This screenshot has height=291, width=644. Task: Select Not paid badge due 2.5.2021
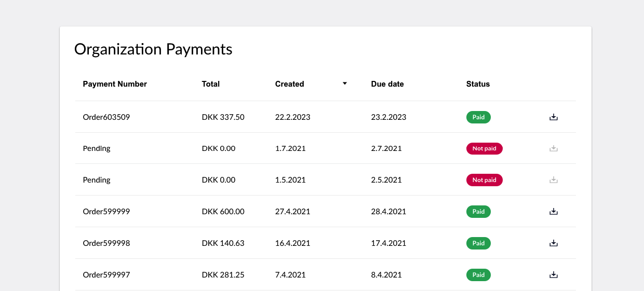(485, 180)
